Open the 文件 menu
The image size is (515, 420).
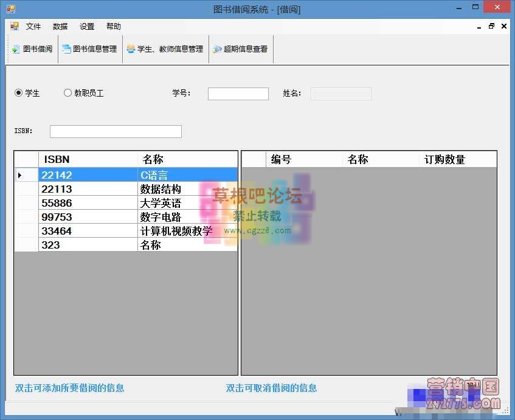(x=33, y=26)
